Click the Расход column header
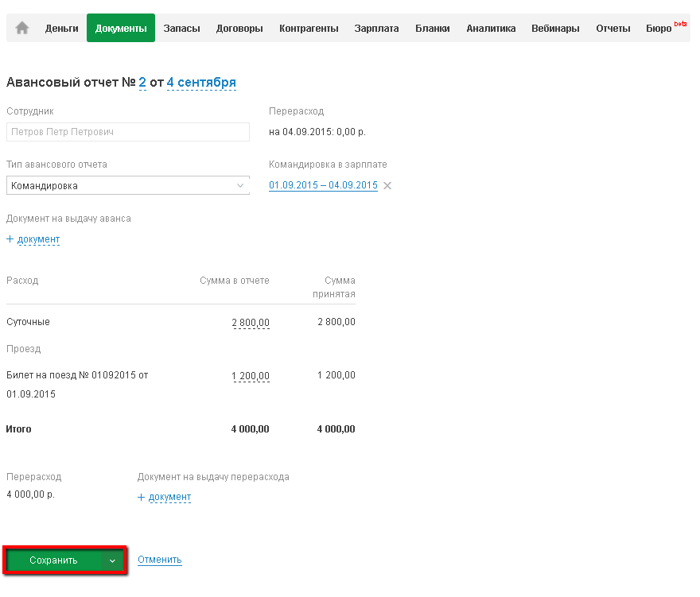 tap(22, 281)
